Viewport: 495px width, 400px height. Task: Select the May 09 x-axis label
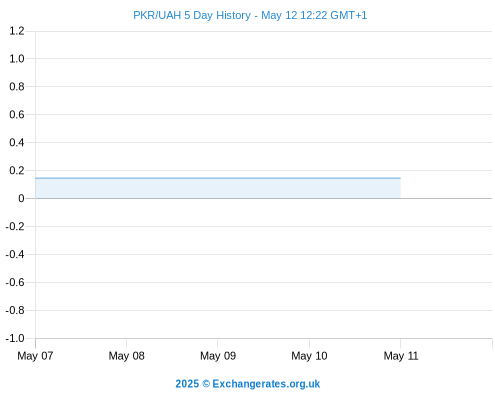tap(218, 356)
